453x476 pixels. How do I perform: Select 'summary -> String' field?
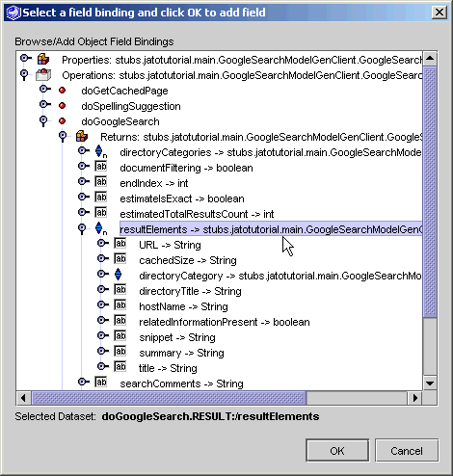click(x=181, y=353)
